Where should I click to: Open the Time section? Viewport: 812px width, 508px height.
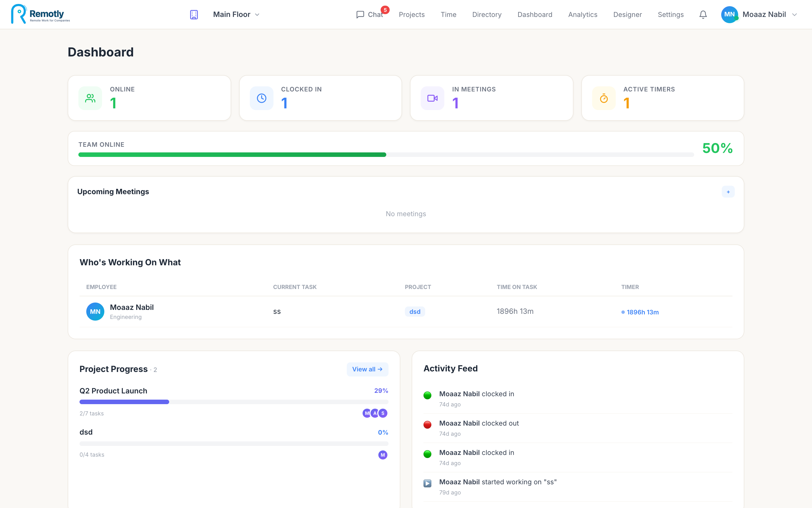coord(448,14)
